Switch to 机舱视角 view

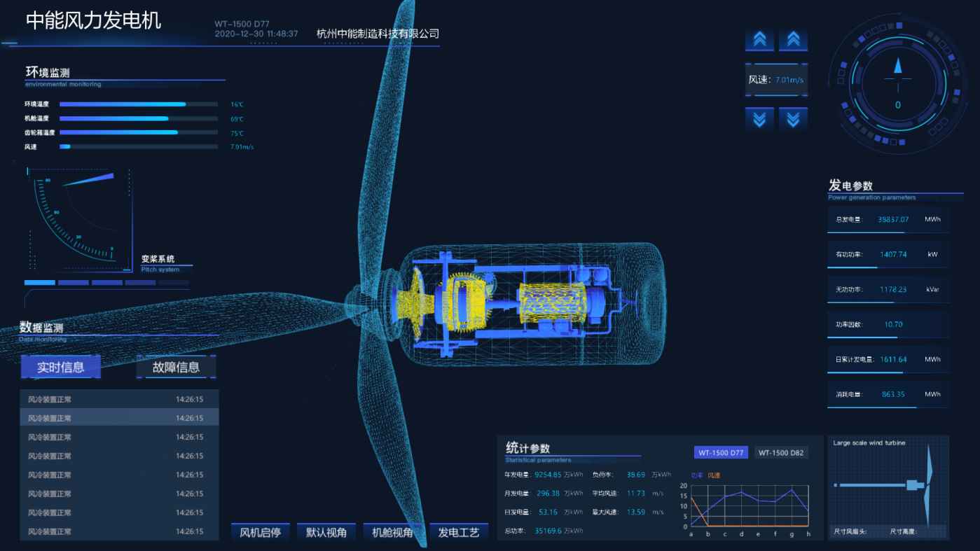pyautogui.click(x=392, y=532)
